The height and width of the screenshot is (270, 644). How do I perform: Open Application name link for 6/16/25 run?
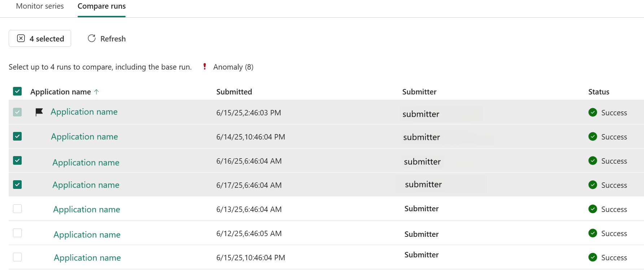pyautogui.click(x=86, y=163)
